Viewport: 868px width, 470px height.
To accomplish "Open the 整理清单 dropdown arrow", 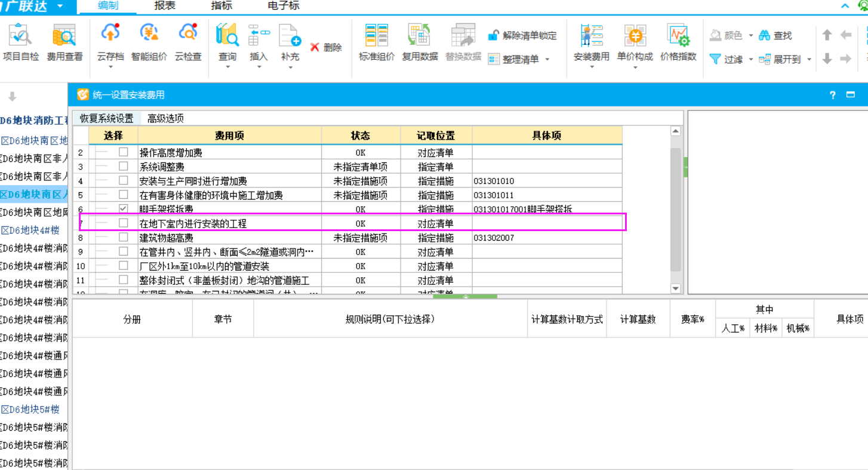I will 547,59.
